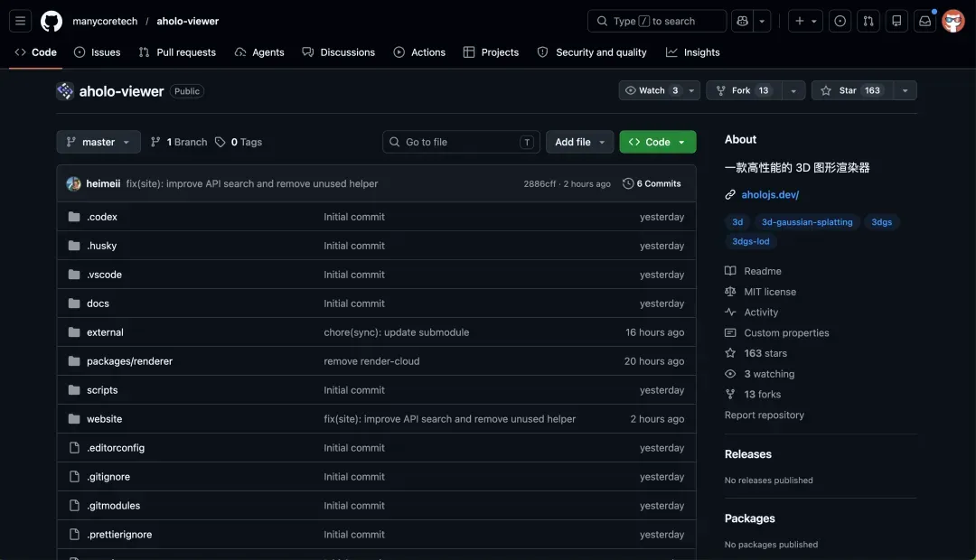Open the .vscode folder
976x560 pixels.
coord(104,275)
